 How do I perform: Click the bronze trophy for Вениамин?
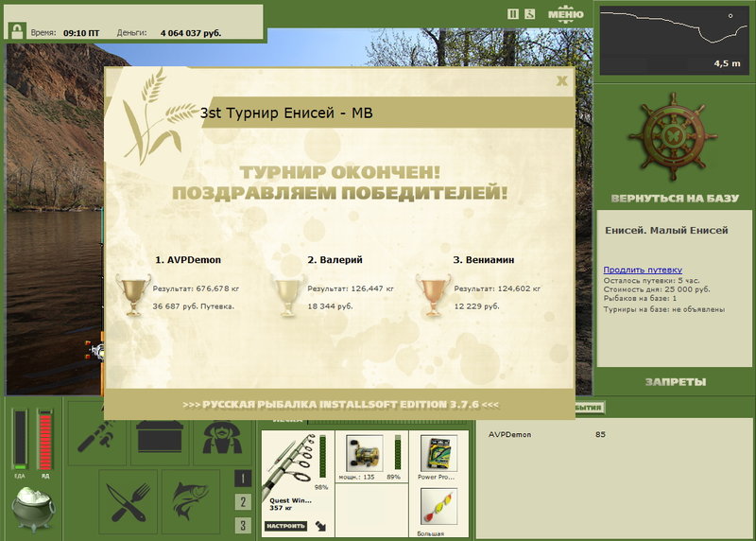click(x=434, y=295)
